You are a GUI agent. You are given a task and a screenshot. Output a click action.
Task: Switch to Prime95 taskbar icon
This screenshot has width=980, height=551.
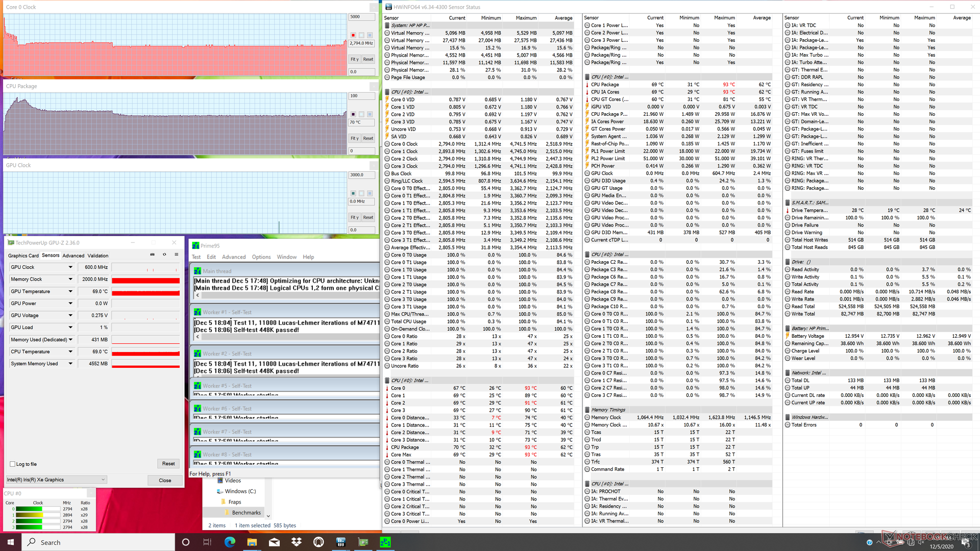[385, 542]
